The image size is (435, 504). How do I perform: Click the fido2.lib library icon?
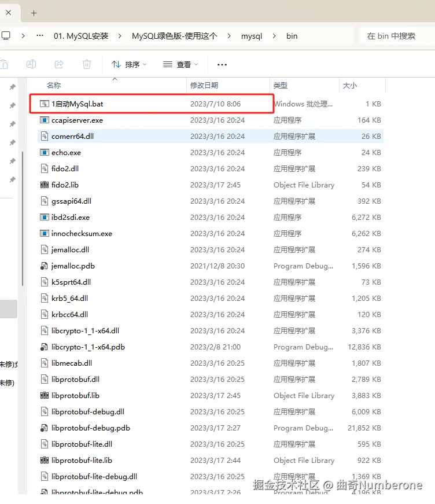click(x=45, y=185)
